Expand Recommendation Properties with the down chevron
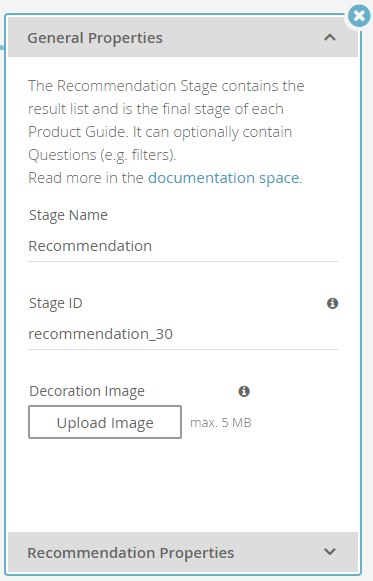The image size is (373, 581). [x=330, y=552]
